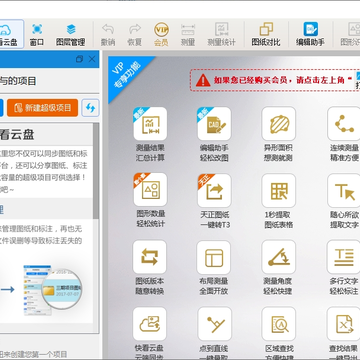Image resolution: width=360 pixels, height=360 pixels.
Task: Open the 窗口 toolbar tool
Action: [37, 34]
